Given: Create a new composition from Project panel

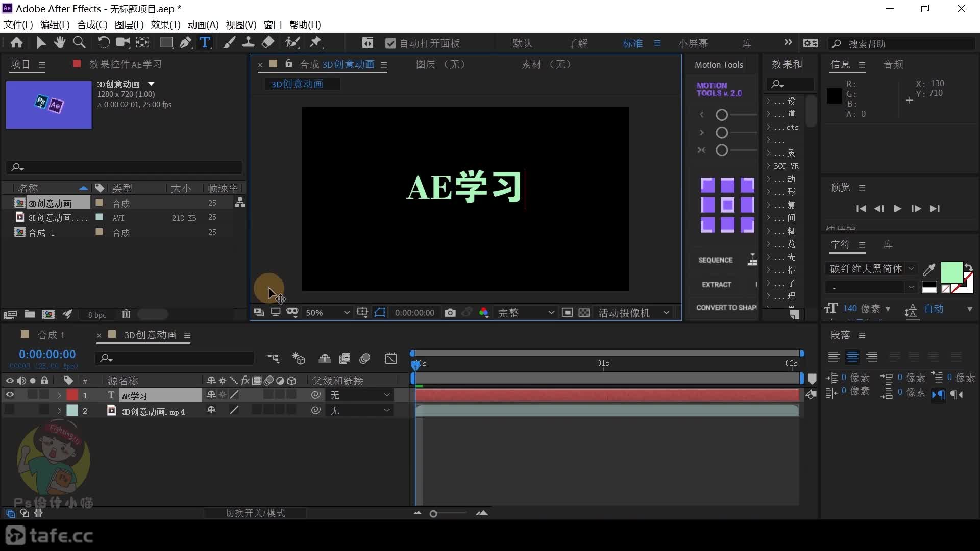Looking at the screenshot, I should 48,314.
